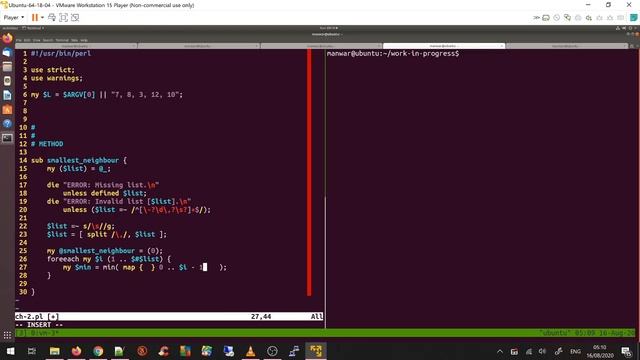The height and width of the screenshot is (360, 640).
Task: Click the 'foreach my $i' loop line
Action: (109, 259)
